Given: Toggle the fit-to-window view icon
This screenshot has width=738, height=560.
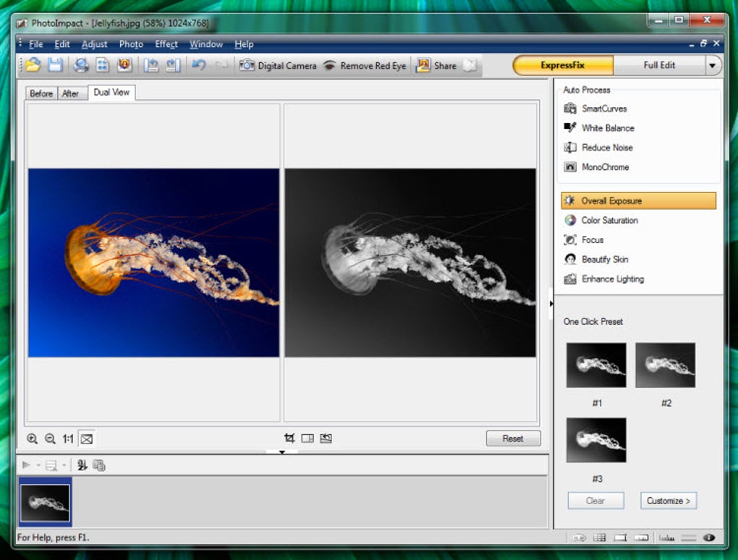Looking at the screenshot, I should click(x=87, y=439).
